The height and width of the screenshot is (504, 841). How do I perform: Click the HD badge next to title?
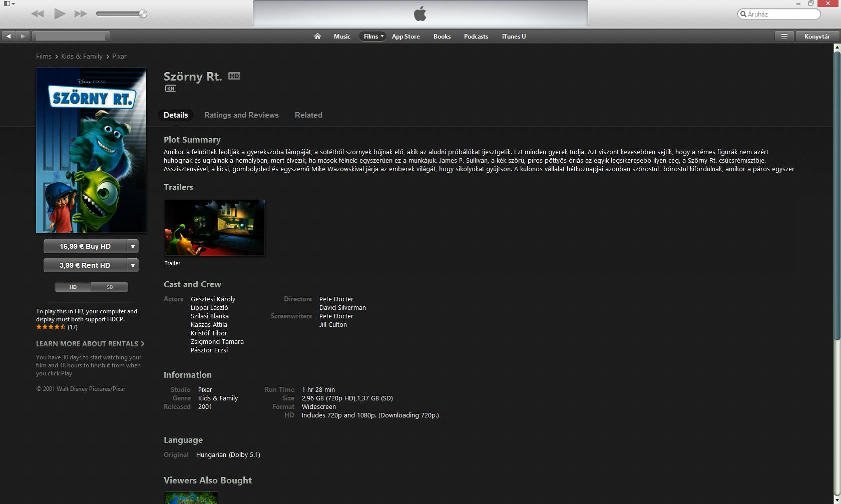(x=234, y=76)
